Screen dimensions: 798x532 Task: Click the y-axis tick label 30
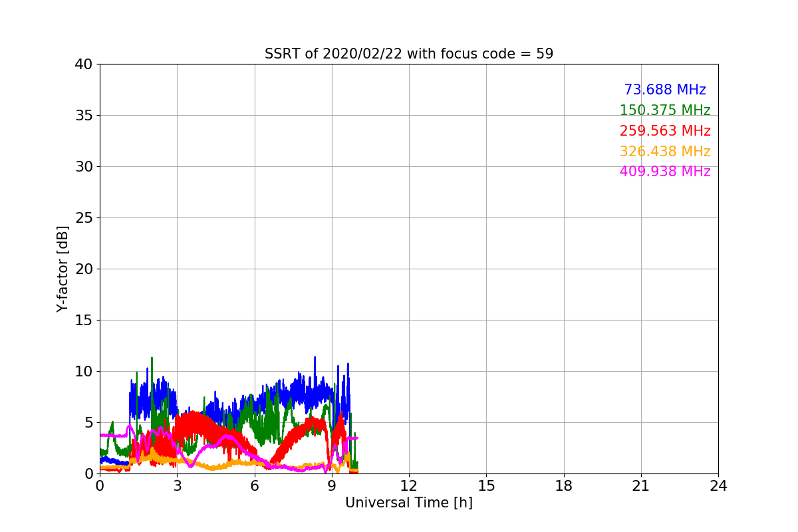pyautogui.click(x=84, y=167)
